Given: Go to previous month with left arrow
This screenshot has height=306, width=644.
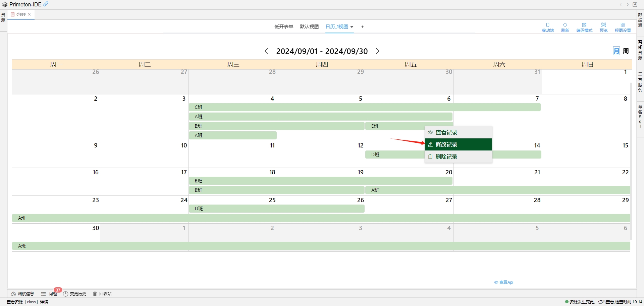Looking at the screenshot, I should (x=266, y=51).
